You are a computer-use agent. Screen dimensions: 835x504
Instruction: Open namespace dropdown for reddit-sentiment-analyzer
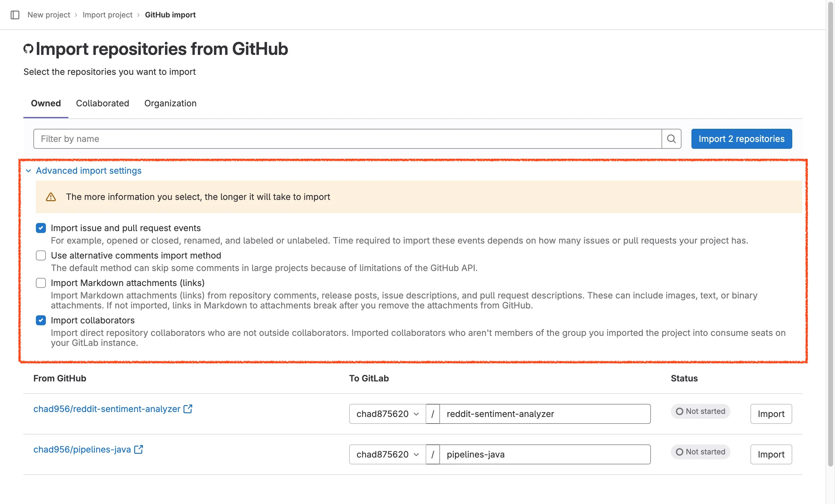point(387,414)
